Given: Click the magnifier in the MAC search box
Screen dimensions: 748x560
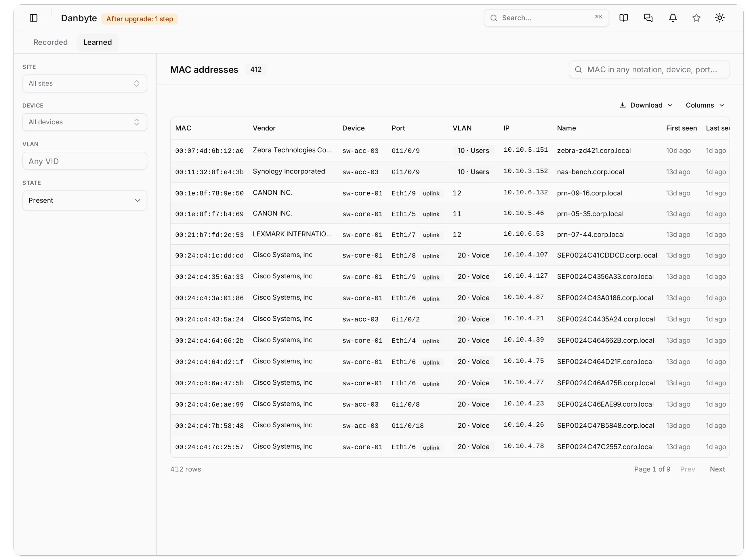Looking at the screenshot, I should 578,69.
